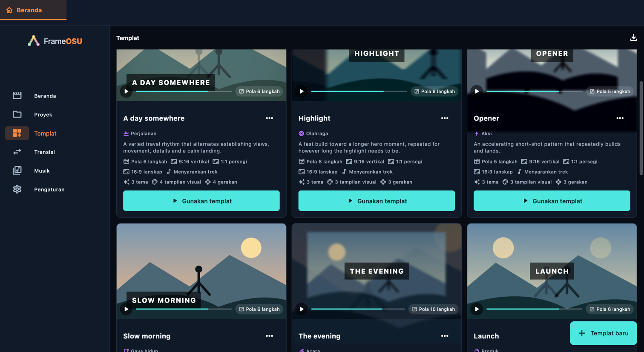Go to Beranda in the sidebar
Viewport: 644px width, 352px height.
coord(55,96)
